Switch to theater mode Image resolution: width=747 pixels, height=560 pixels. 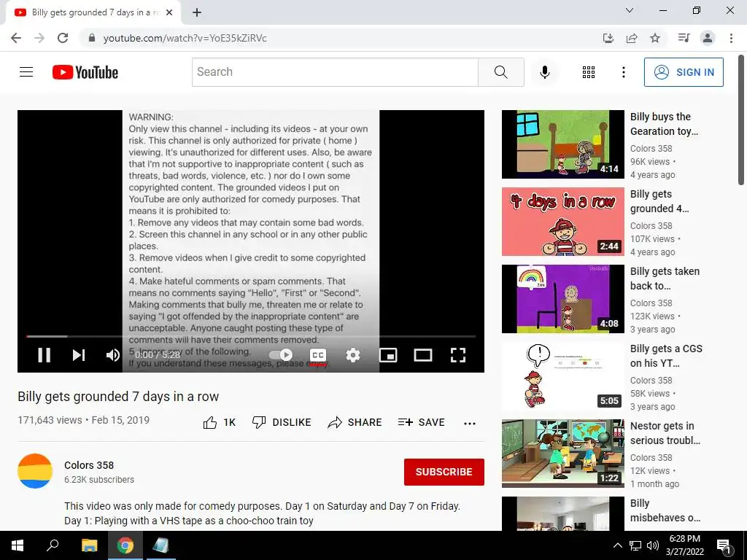[x=423, y=355]
